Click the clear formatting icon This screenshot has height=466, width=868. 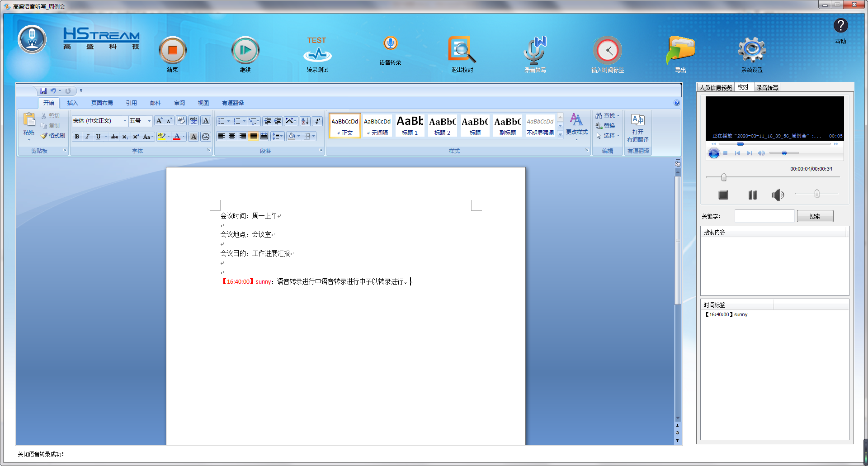click(x=181, y=121)
